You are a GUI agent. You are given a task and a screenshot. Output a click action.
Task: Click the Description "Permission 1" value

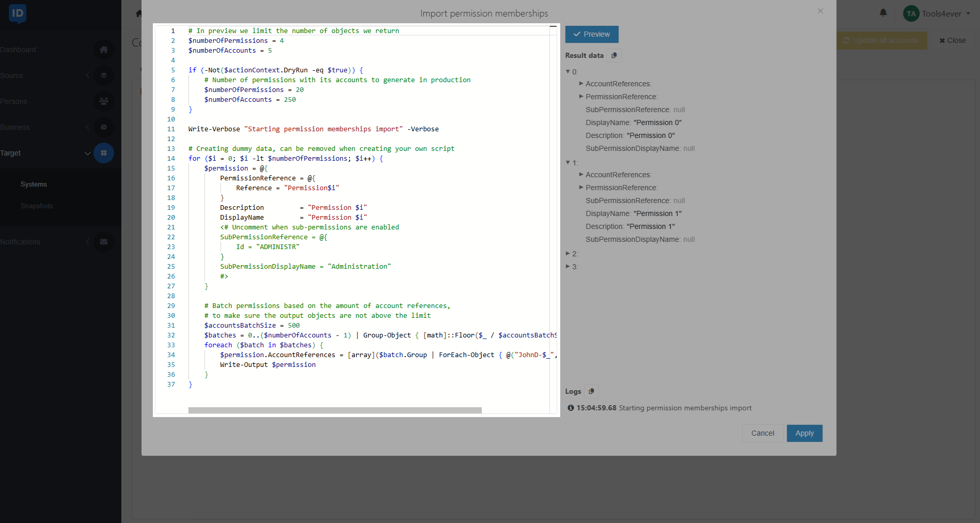[x=651, y=226]
